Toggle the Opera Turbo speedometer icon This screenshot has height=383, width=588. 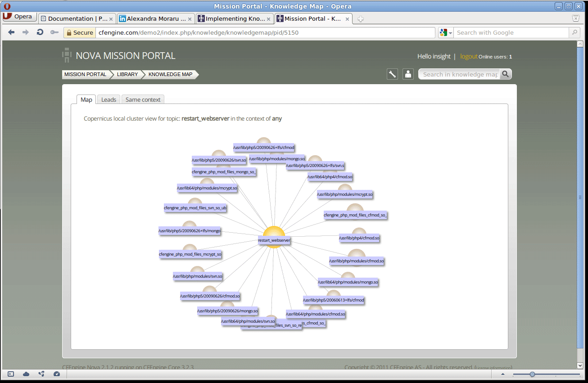[x=57, y=374]
